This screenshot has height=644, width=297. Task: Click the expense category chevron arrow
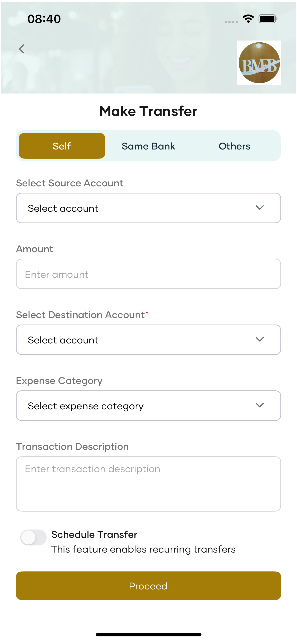pos(260,405)
